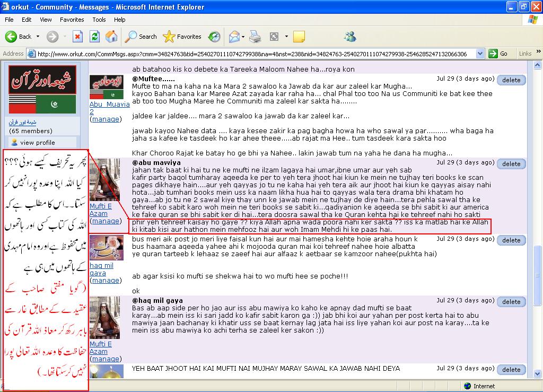Image resolution: width=543 pixels, height=392 pixels.
Task: Expand the Mail button dropdown arrow
Action: 243,37
